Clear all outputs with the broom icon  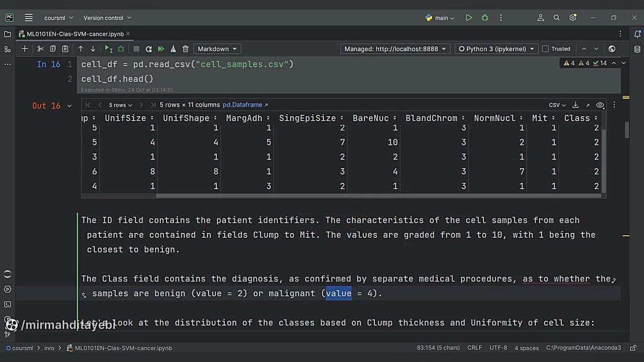173,49
